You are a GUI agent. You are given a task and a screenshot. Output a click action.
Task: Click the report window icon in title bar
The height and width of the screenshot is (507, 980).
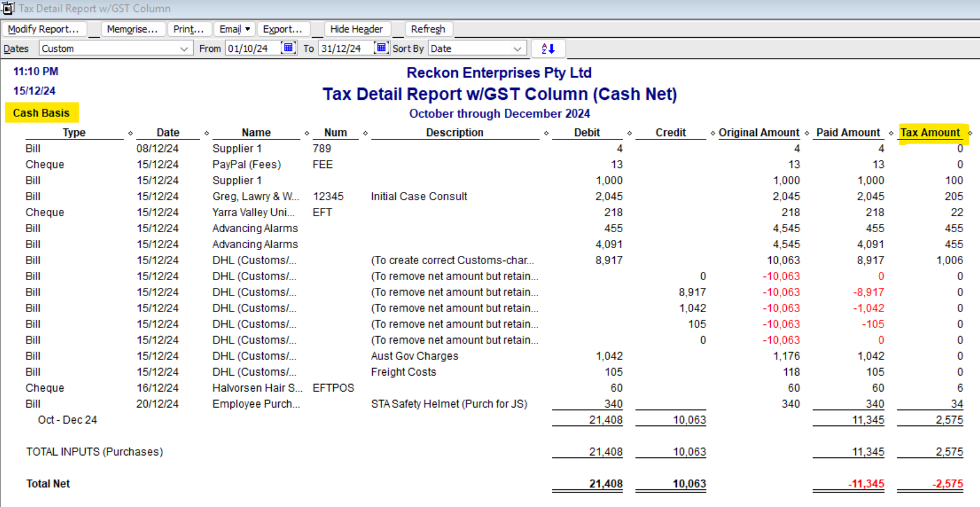[8, 8]
